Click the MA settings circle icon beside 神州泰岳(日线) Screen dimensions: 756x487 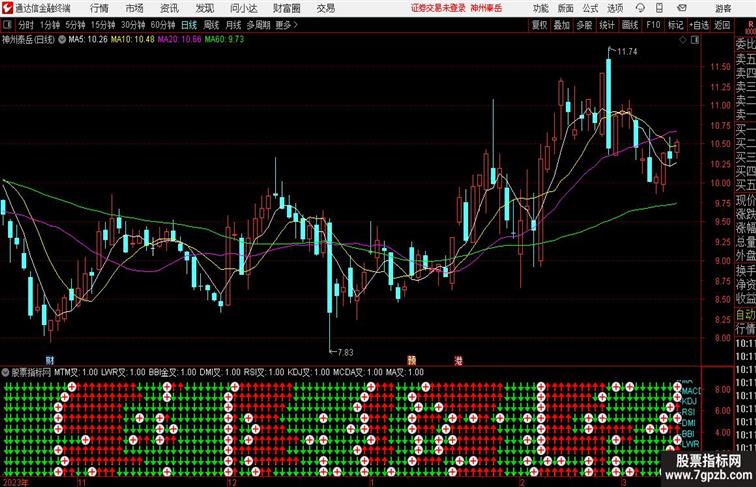click(62, 40)
